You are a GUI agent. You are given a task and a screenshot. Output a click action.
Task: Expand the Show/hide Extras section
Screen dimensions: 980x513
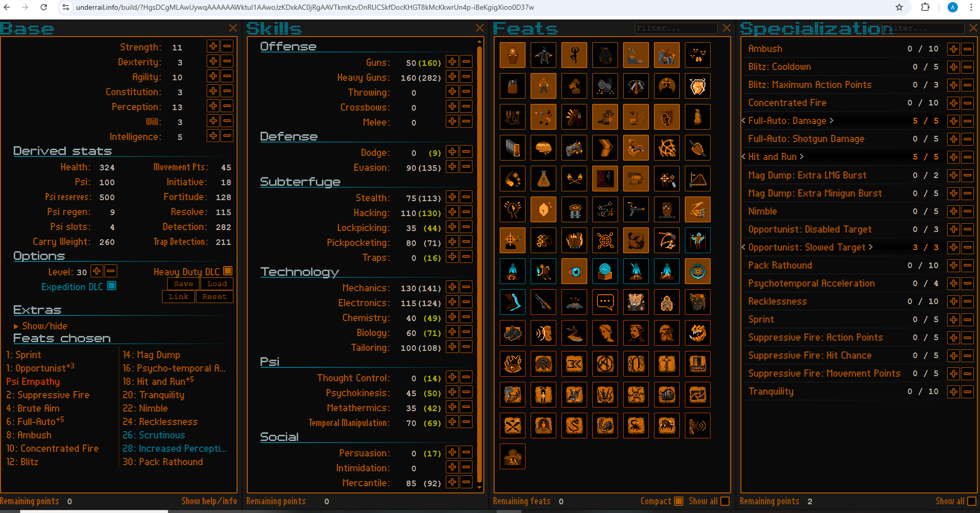[41, 326]
